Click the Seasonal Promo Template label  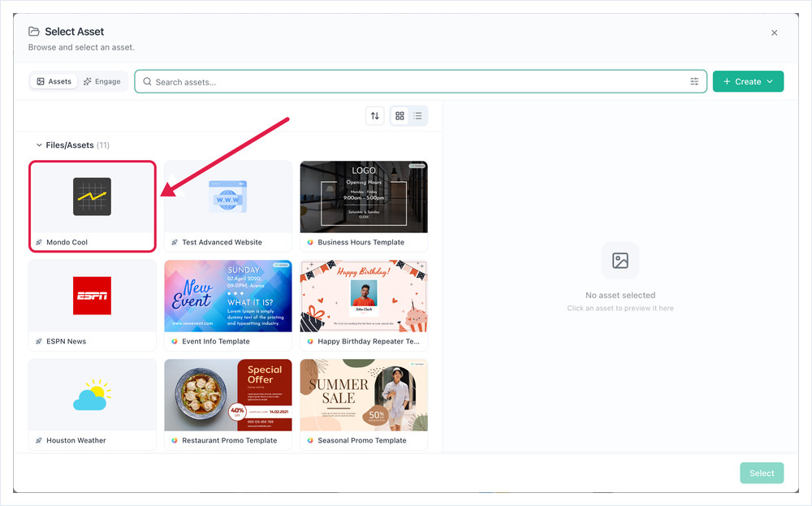coord(362,440)
